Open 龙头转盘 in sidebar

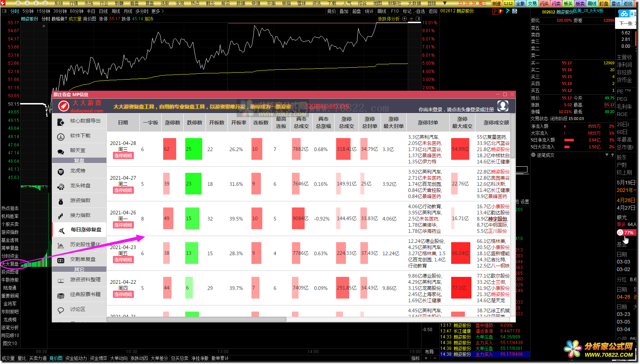tap(79, 186)
